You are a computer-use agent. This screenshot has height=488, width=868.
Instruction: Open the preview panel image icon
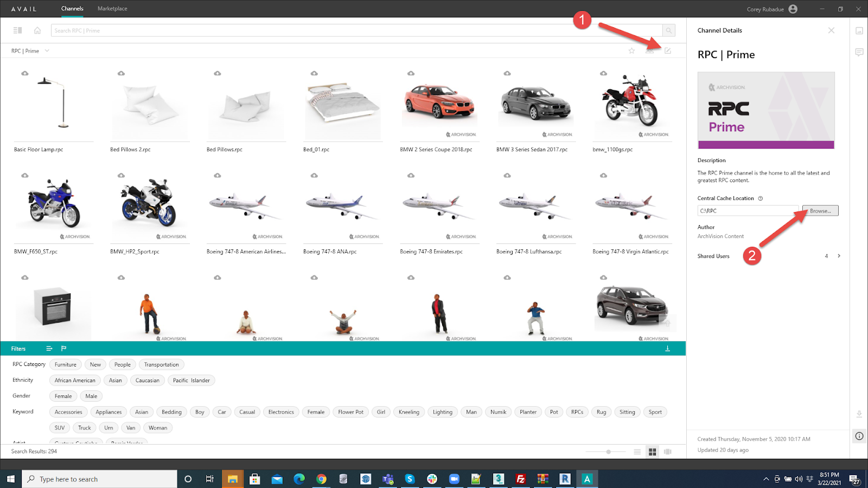pos(859,31)
